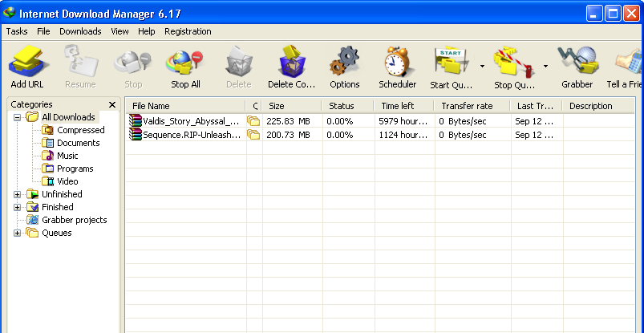The width and height of the screenshot is (644, 333).
Task: Sort by Last Try column header
Action: pyautogui.click(x=536, y=106)
